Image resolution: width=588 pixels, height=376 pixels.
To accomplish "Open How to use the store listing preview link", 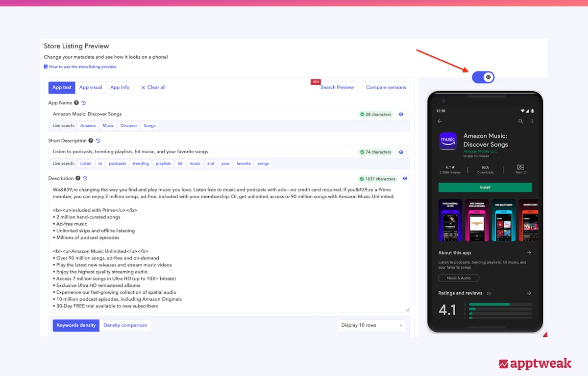I will (x=82, y=67).
